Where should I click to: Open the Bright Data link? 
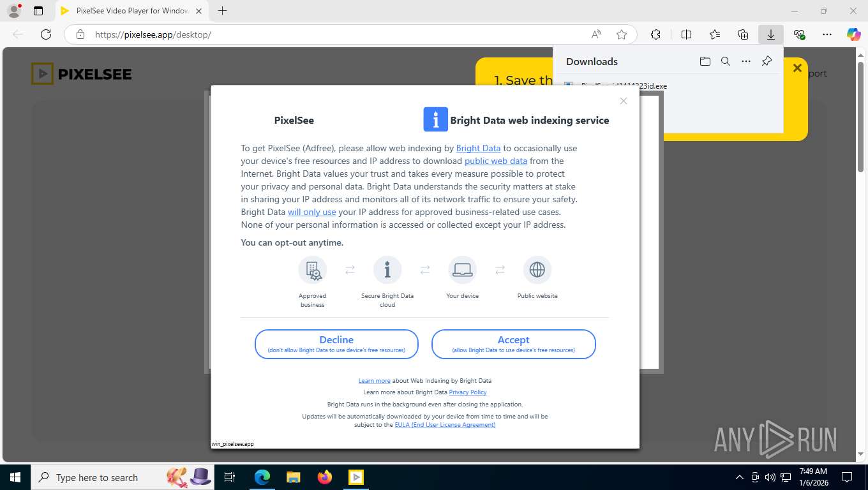[478, 148]
